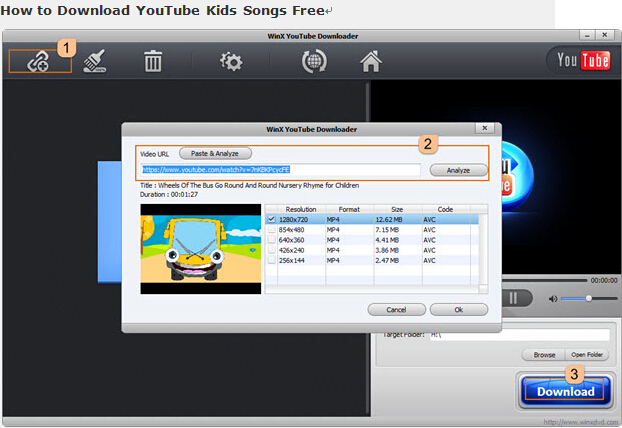Click the Format column header
Image resolution: width=622 pixels, height=428 pixels.
(349, 209)
